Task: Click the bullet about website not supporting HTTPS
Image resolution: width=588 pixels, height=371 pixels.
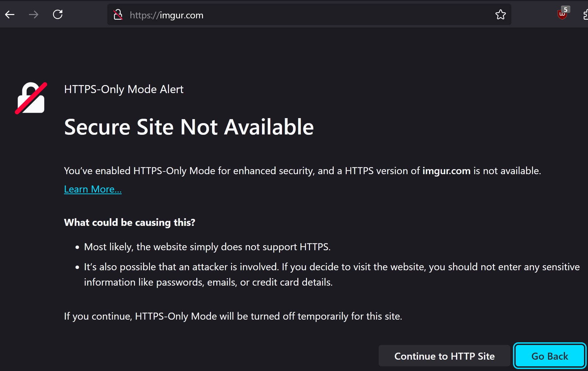Action: [207, 247]
